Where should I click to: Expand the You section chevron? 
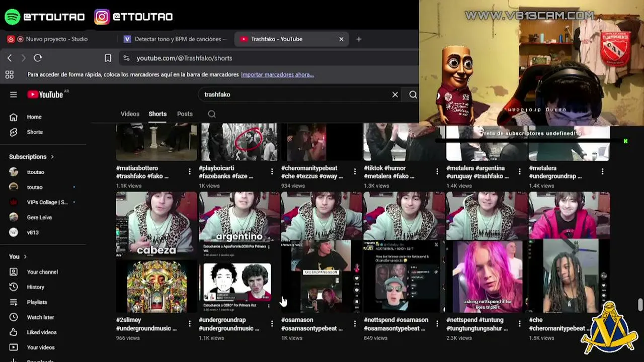coord(25,257)
